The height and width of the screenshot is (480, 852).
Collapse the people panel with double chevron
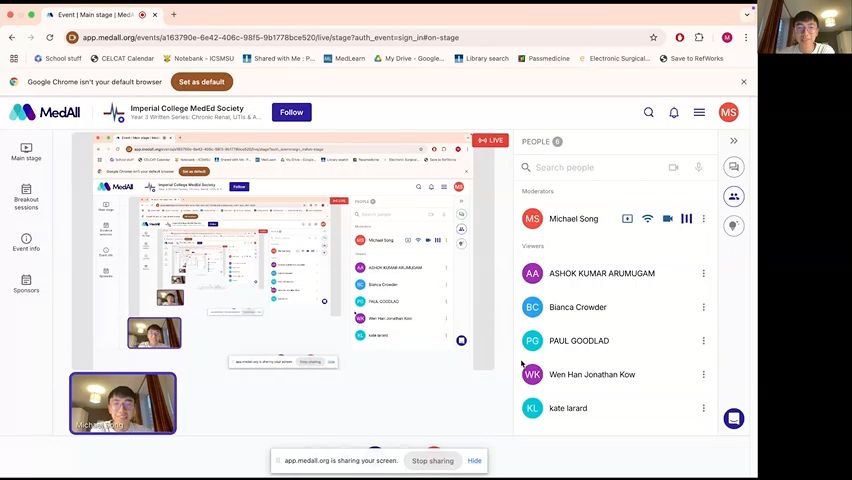pos(734,141)
